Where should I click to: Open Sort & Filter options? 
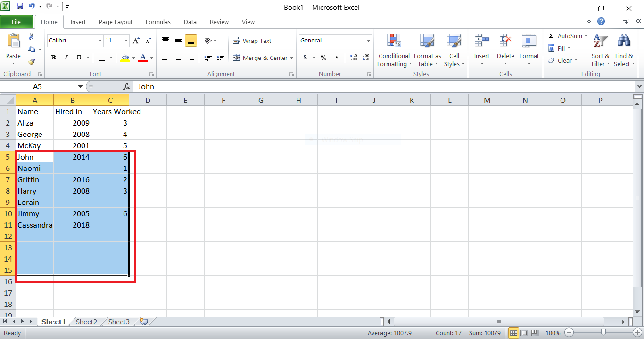point(600,50)
